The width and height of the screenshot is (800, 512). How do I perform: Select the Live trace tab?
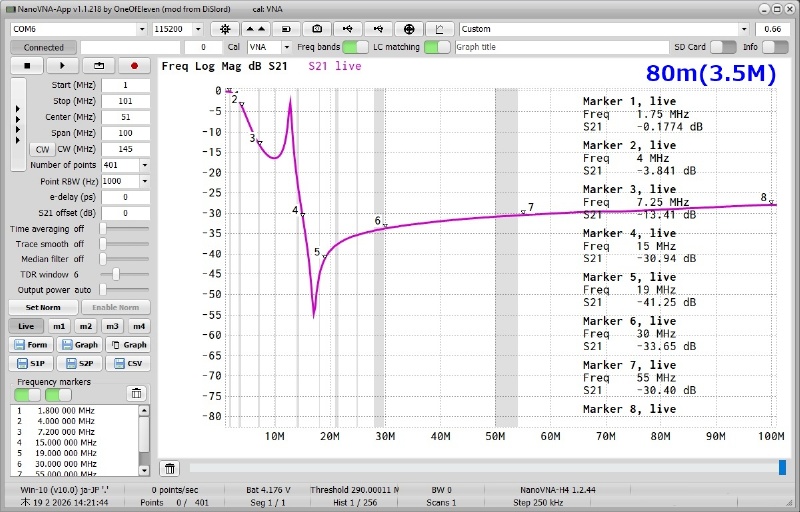[x=27, y=326]
